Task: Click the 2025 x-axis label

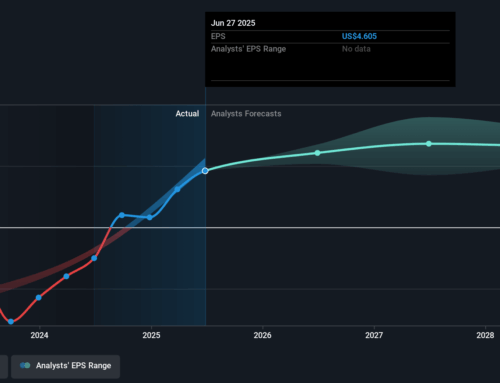Action: pyautogui.click(x=151, y=335)
